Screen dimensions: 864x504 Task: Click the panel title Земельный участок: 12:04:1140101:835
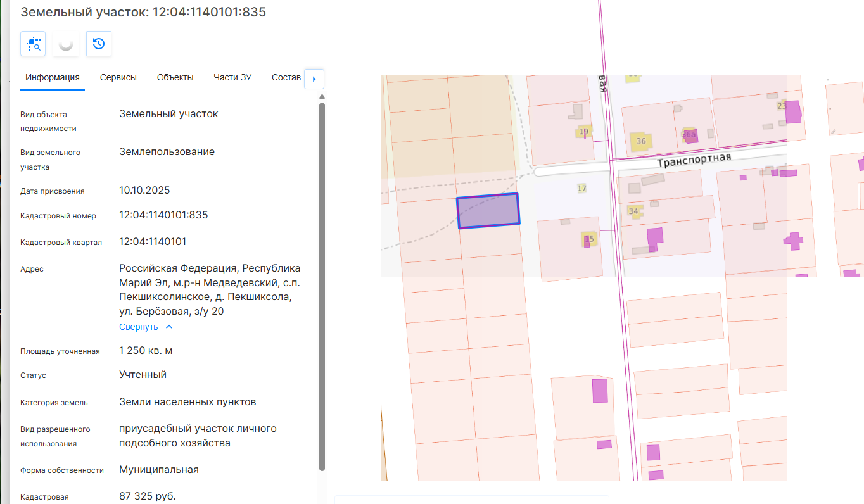pos(143,12)
